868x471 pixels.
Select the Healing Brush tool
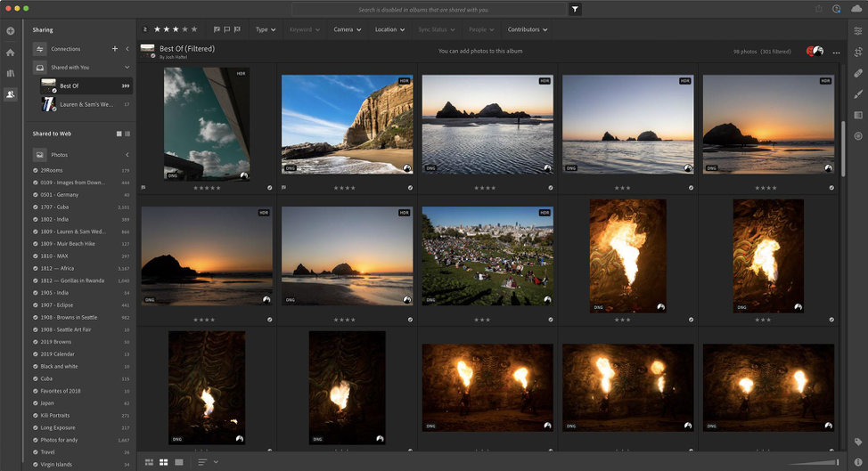[857, 73]
